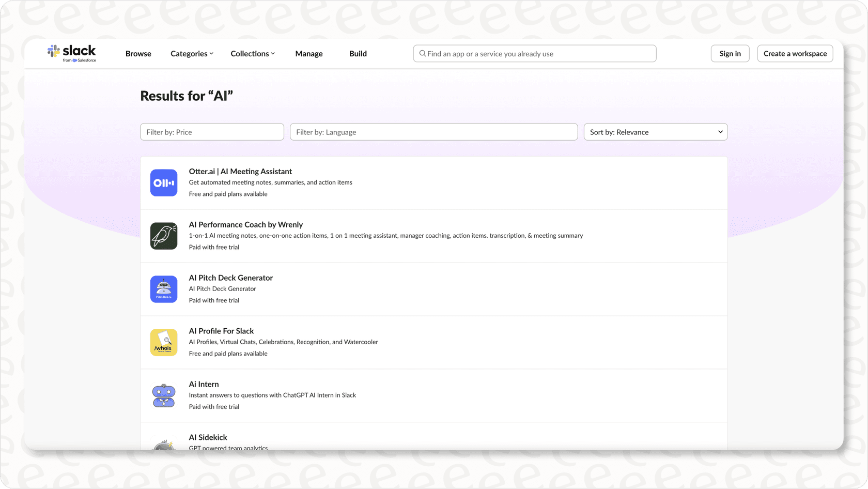Select Browse in the navigation
Image resolution: width=868 pixels, height=489 pixels.
[x=138, y=53]
